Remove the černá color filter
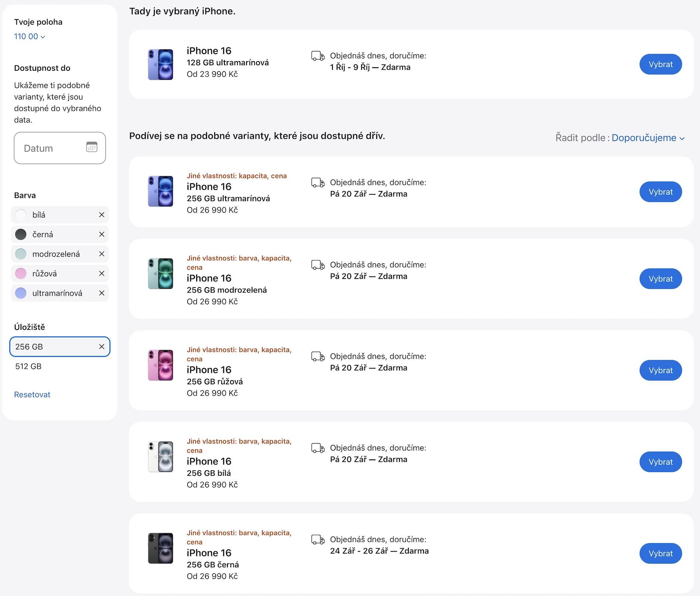Image resolution: width=700 pixels, height=596 pixels. pyautogui.click(x=101, y=234)
